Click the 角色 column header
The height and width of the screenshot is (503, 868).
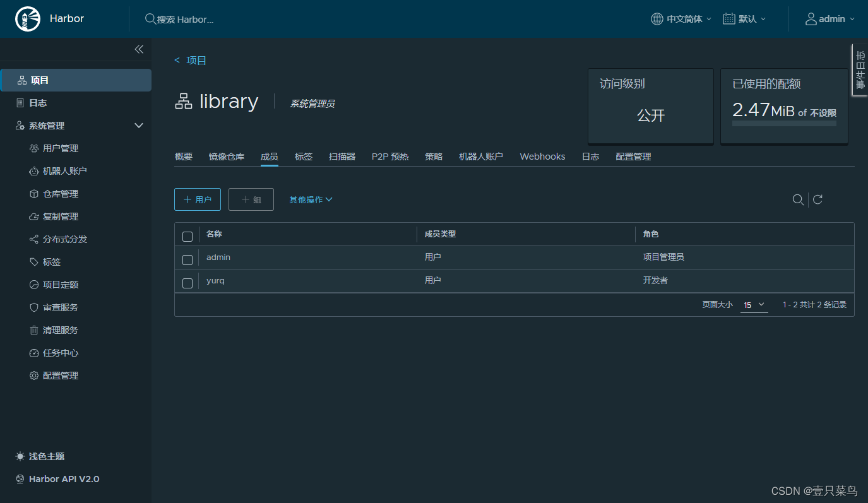[x=651, y=234]
